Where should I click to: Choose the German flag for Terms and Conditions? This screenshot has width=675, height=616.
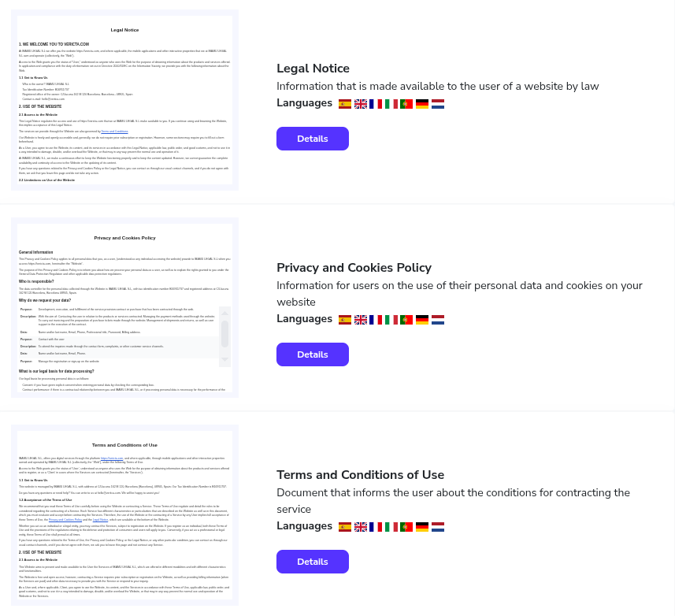click(422, 527)
